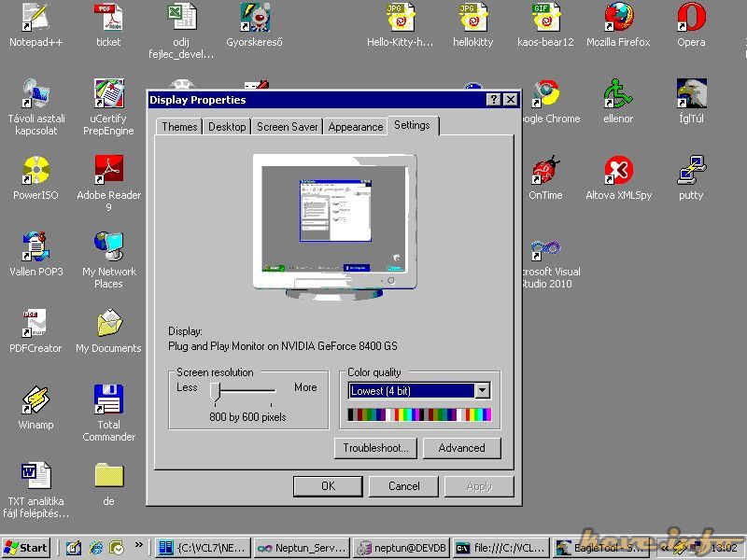Open the Altova XMLSpy shortcut
747x560 pixels.
pos(617,171)
